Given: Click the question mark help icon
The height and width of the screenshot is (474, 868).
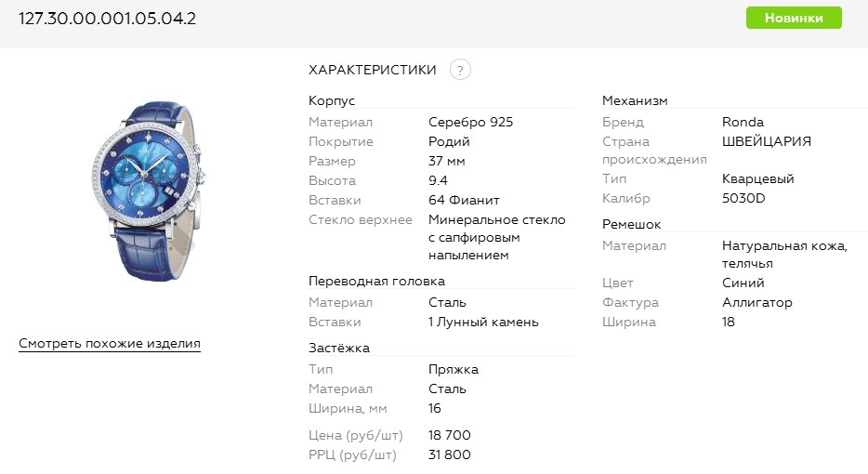Looking at the screenshot, I should (x=460, y=70).
